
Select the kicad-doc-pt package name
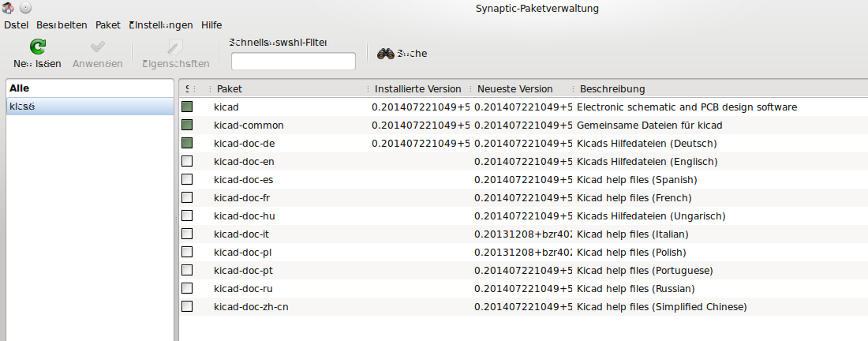244,271
